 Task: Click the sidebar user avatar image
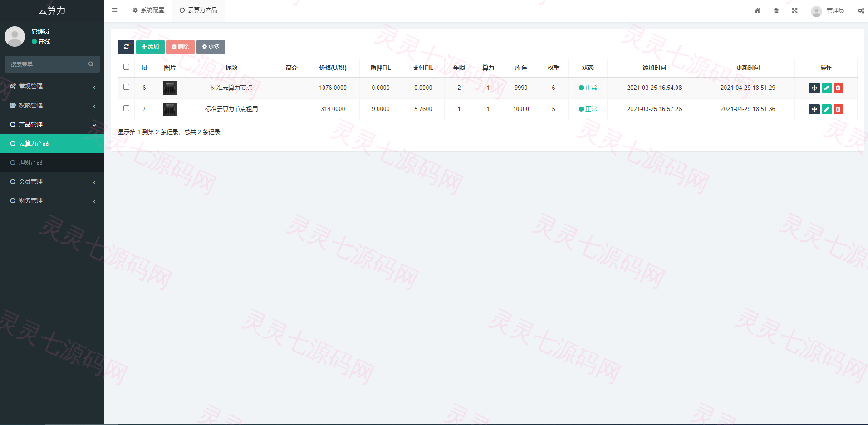(x=15, y=36)
